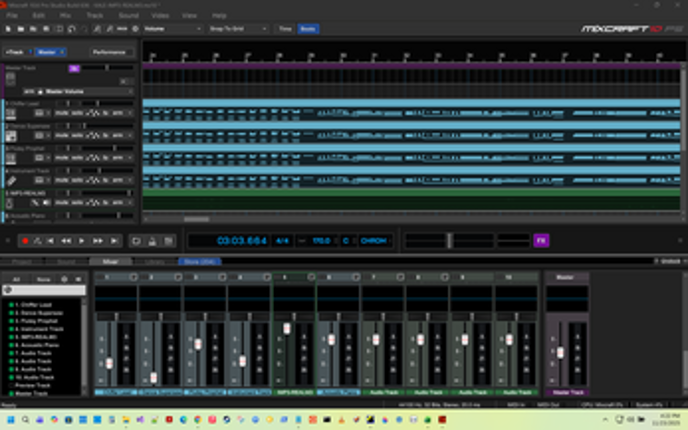Screen dimensions: 688x430
Task: Click the Performance panel button
Action: coord(109,52)
